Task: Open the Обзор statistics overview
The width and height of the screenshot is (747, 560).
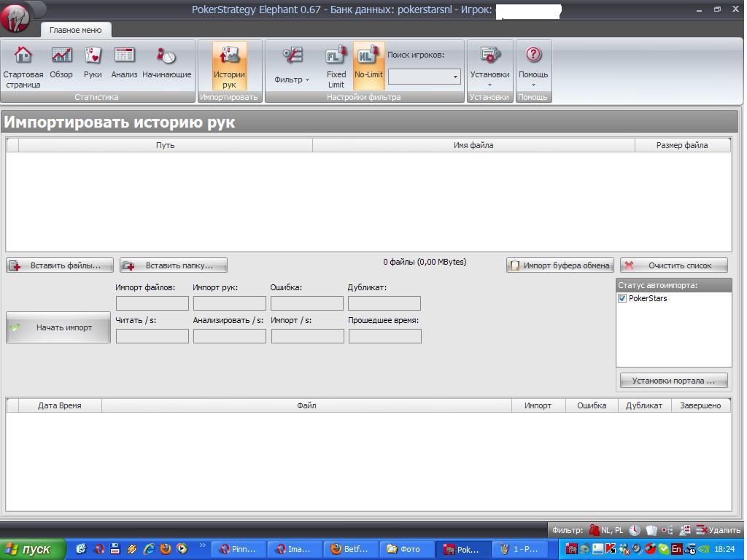Action: (x=61, y=63)
